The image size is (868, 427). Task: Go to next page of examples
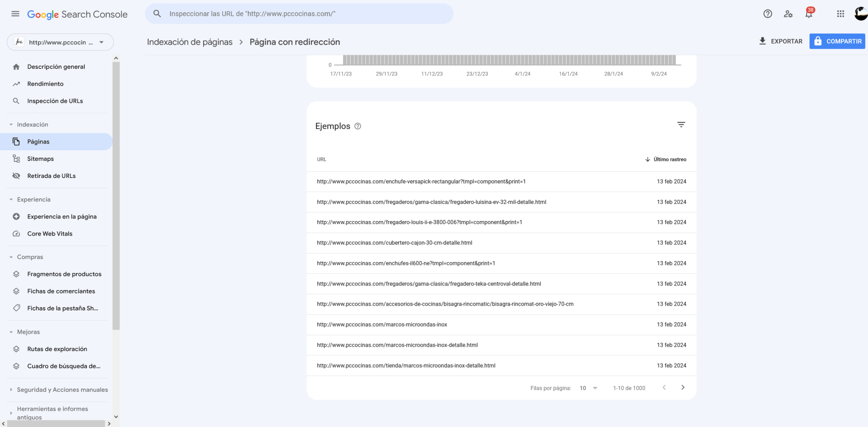(x=683, y=387)
